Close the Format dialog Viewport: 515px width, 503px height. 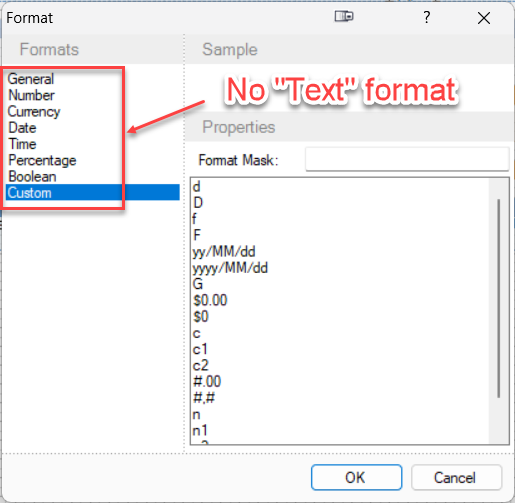pyautogui.click(x=484, y=18)
